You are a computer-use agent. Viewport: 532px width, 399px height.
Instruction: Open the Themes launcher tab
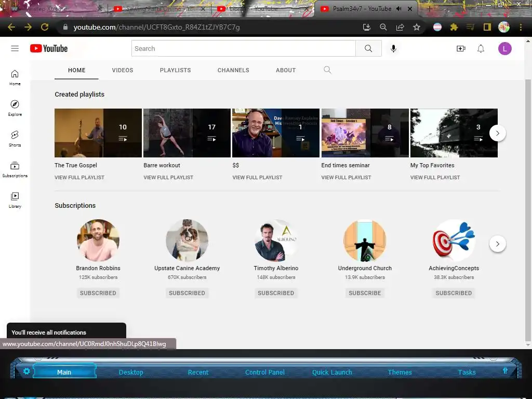point(400,372)
